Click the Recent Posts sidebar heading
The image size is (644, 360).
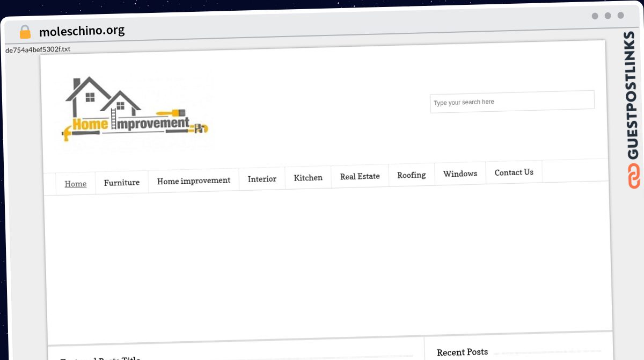point(463,352)
